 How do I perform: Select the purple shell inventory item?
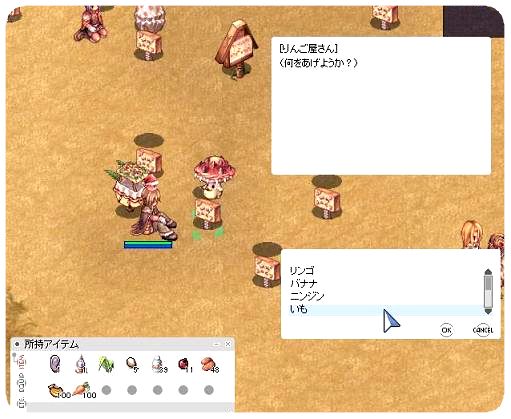click(x=55, y=364)
